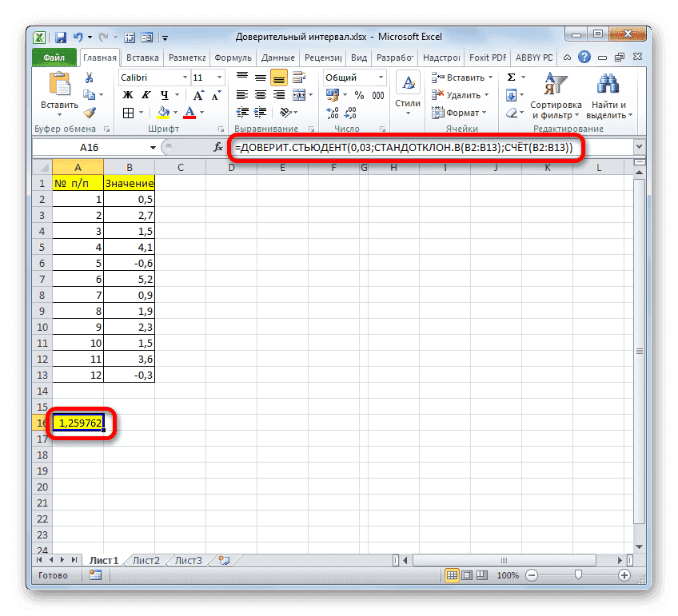Open the Insert Function (fx) dialog
678x616 pixels.
217,147
